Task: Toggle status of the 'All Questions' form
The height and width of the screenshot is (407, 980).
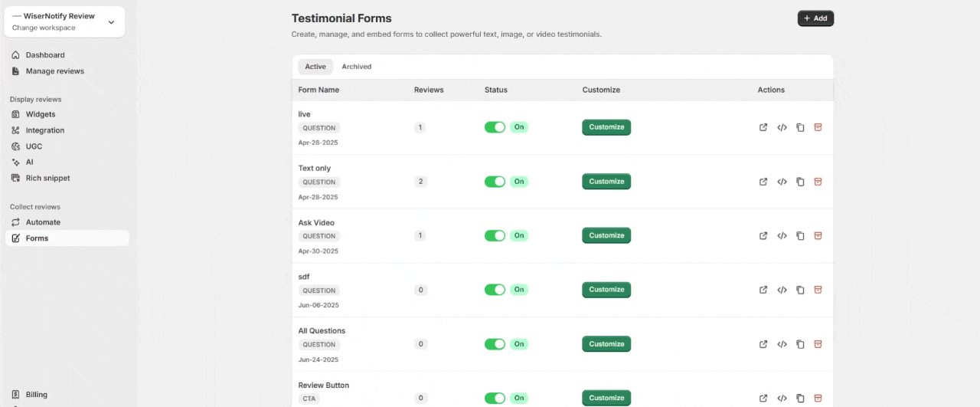Action: (495, 344)
